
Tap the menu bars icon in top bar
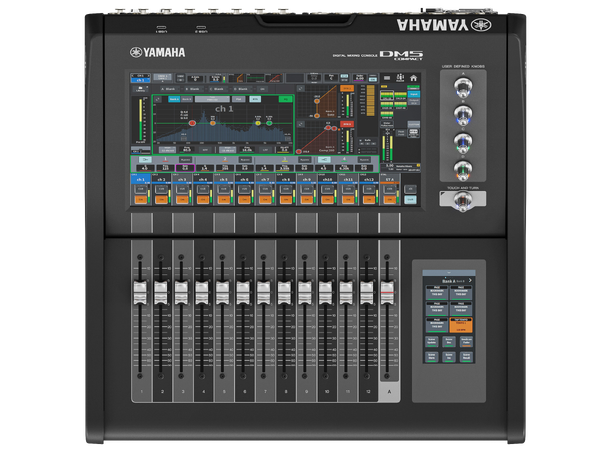[387, 78]
